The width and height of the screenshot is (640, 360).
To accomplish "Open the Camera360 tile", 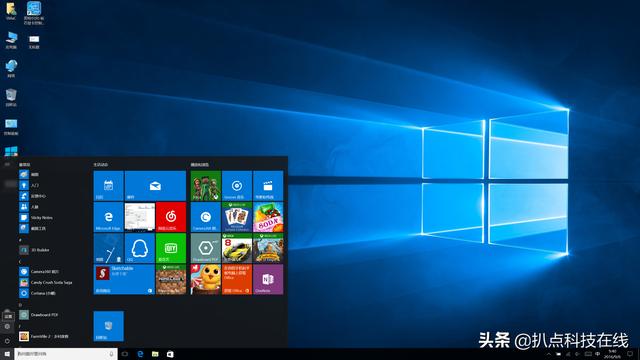I will tap(206, 217).
